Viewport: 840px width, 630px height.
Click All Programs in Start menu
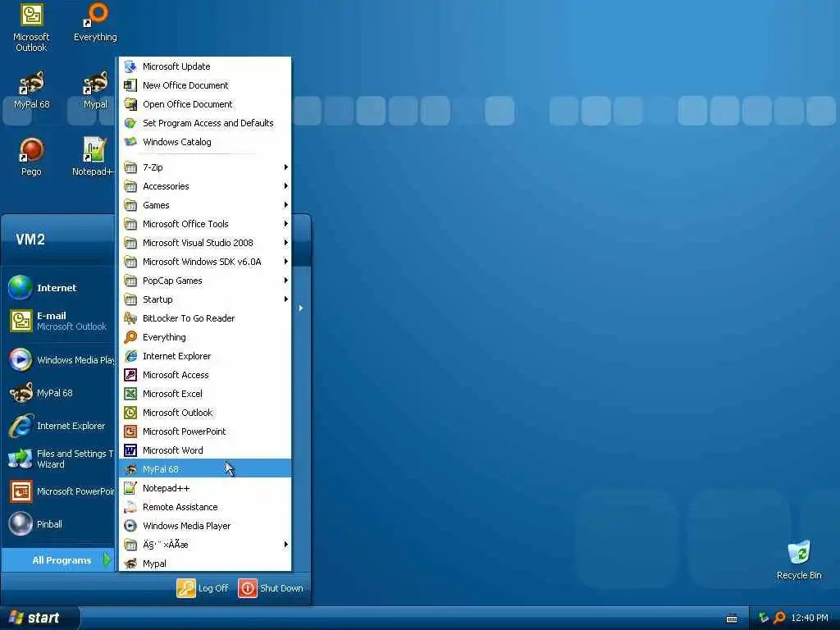(x=58, y=560)
